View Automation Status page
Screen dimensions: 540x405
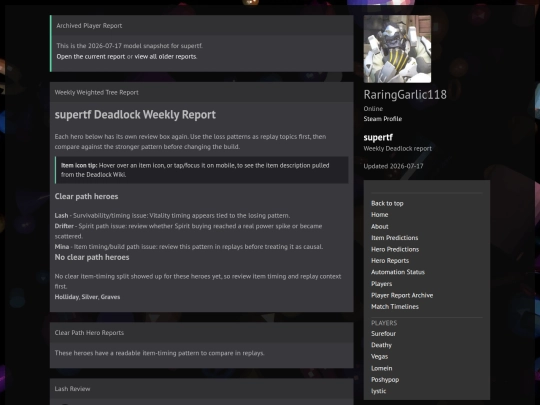[398, 272]
